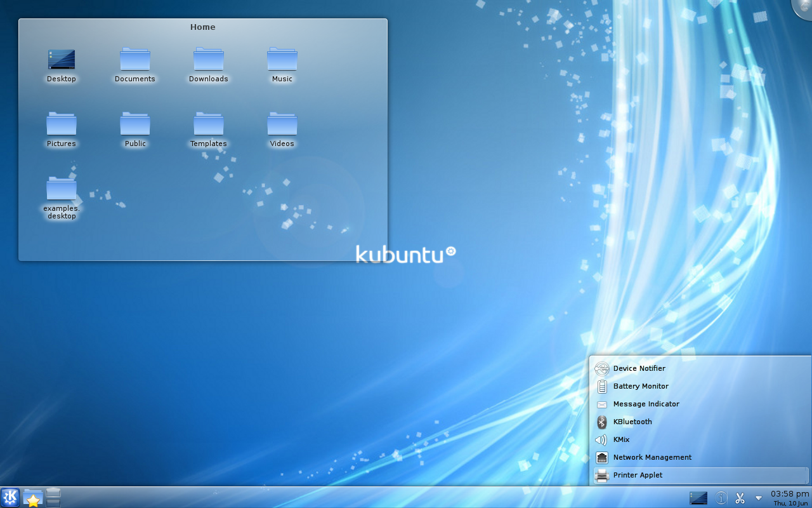
Task: Collapse the system tray hidden-items arrow
Action: tap(758, 498)
